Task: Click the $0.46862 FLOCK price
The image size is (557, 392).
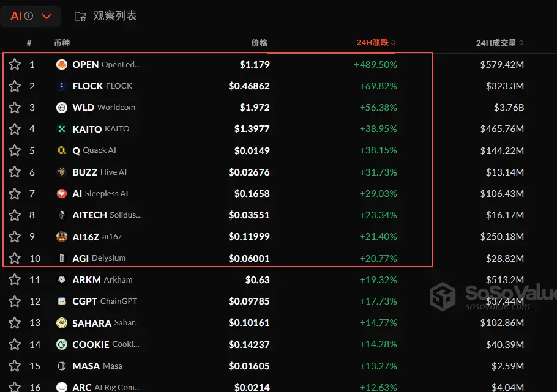Action: pos(249,86)
